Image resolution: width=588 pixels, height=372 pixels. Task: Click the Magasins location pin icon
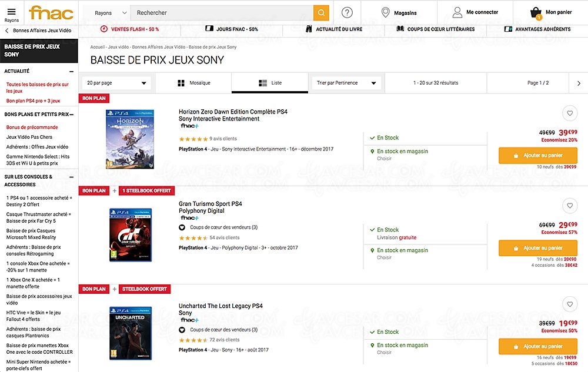pos(385,12)
